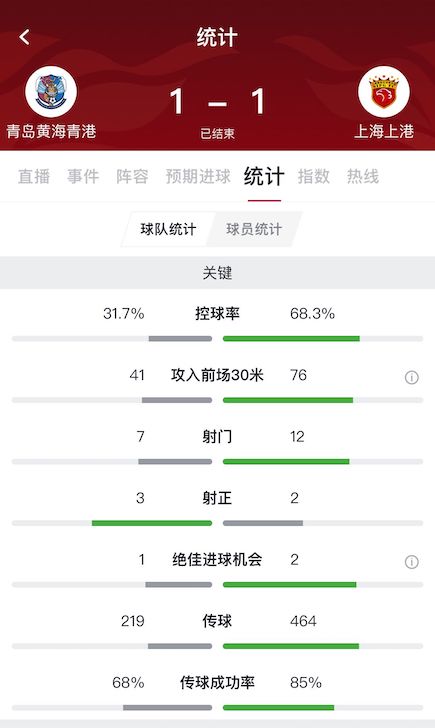The image size is (435, 728).
Task: Tap the 控球率 possession bar for 上海上港
Action: [292, 339]
